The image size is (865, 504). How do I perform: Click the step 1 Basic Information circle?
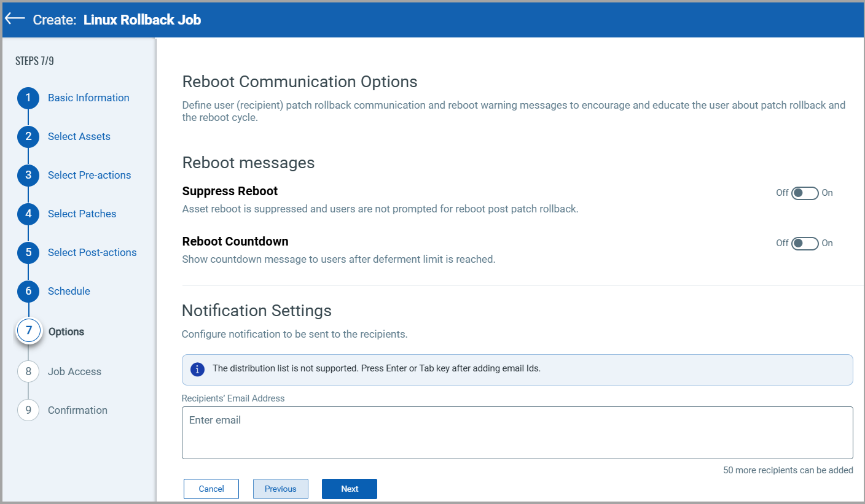[x=28, y=98]
